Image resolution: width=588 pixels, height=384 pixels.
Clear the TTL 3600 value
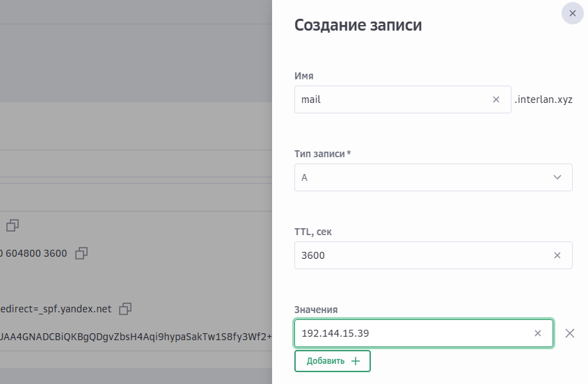[x=557, y=255]
